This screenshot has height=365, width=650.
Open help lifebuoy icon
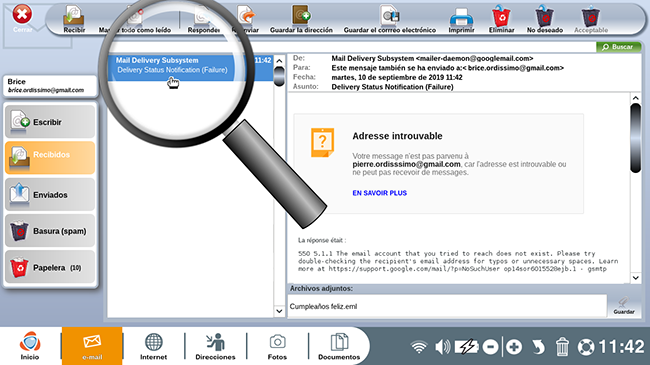click(586, 347)
